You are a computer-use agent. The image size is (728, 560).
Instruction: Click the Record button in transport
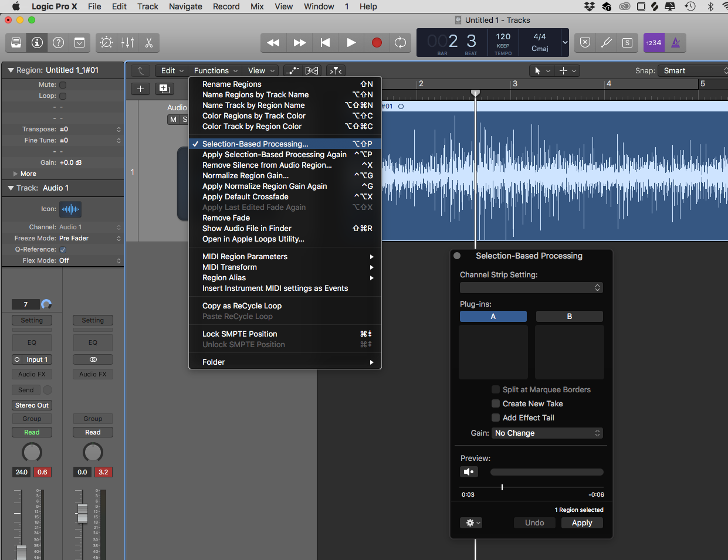pyautogui.click(x=377, y=42)
